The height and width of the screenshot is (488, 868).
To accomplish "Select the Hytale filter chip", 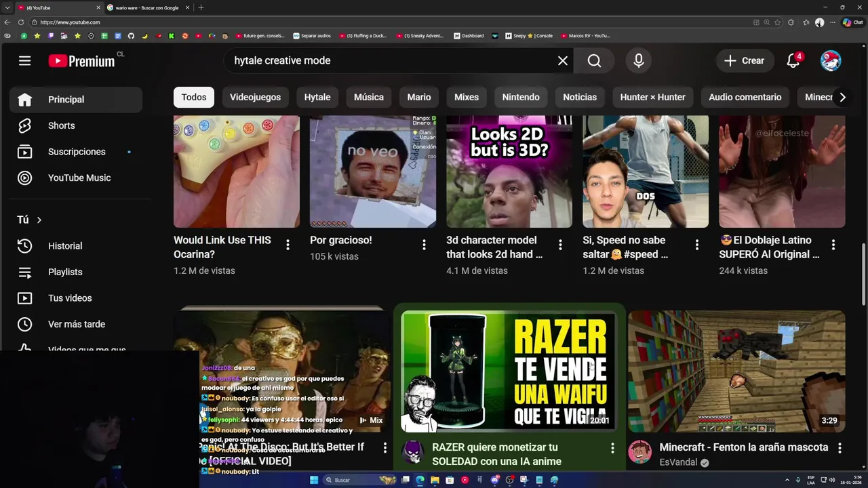I will (x=317, y=97).
